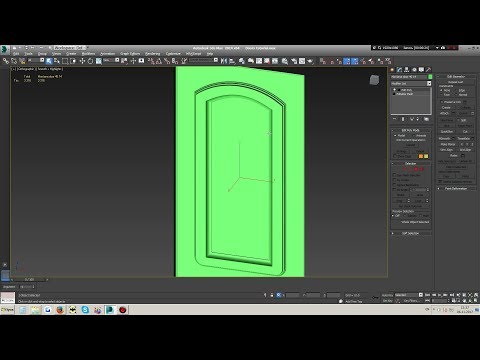This screenshot has width=480, height=360.
Task: Open the Motion command panel tab
Action: click(414, 70)
